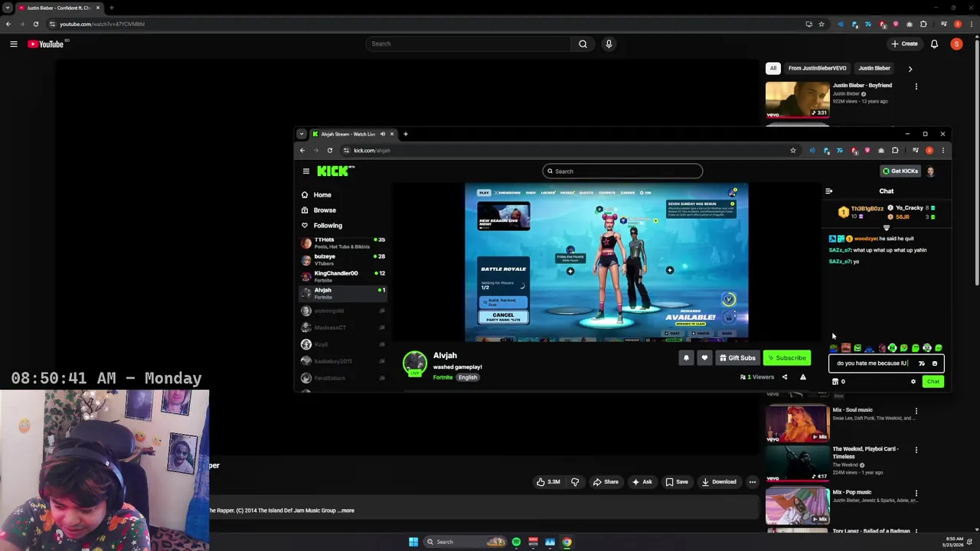Mute the Alvjah Stream tab audio
The height and width of the screenshot is (551, 980).
pos(382,134)
